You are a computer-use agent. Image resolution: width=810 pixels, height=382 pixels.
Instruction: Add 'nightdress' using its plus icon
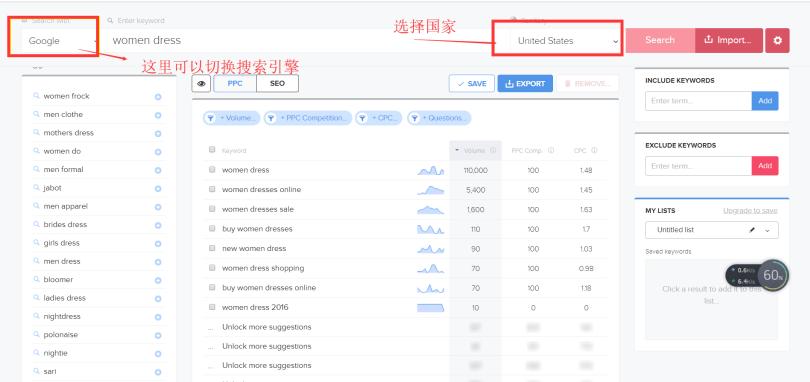(158, 317)
